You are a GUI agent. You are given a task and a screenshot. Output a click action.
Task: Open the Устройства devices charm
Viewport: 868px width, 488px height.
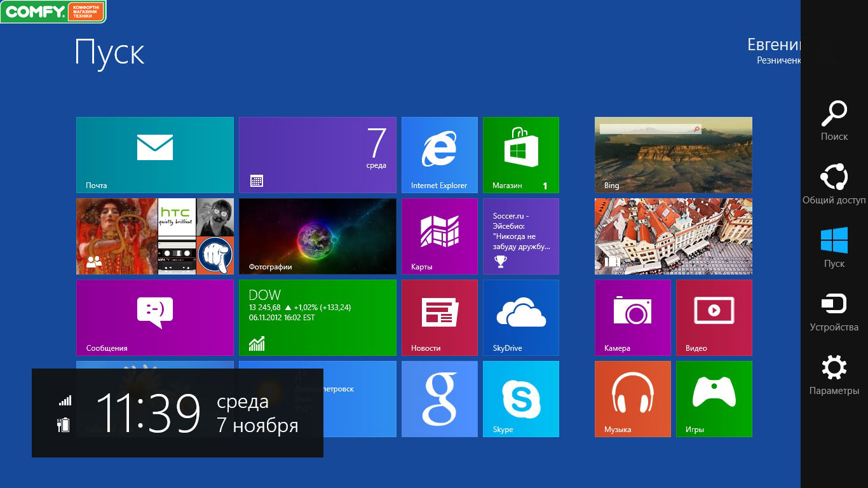[834, 311]
